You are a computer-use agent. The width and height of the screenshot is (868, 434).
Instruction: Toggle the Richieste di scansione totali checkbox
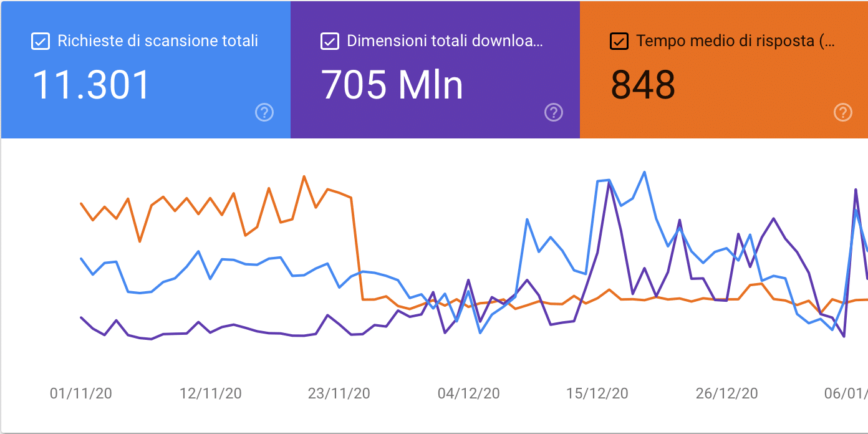click(x=40, y=41)
